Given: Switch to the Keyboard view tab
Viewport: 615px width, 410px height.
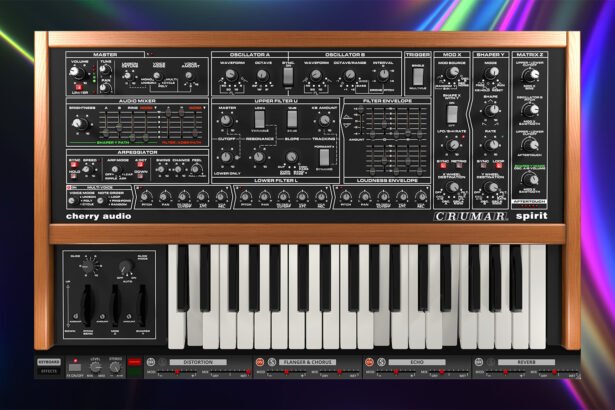Looking at the screenshot, I should coord(49,362).
